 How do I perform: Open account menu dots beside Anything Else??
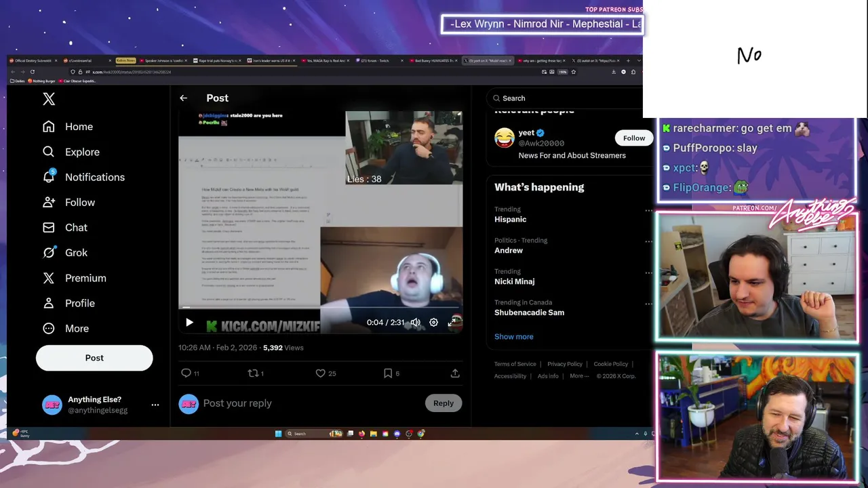[155, 405]
